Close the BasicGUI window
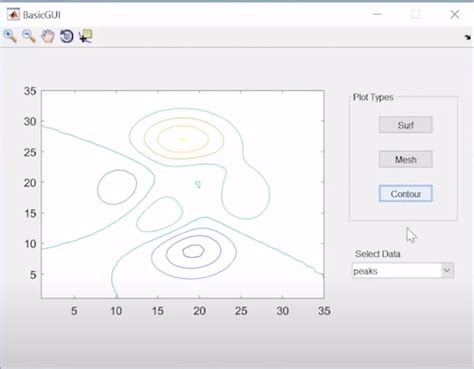 click(455, 14)
